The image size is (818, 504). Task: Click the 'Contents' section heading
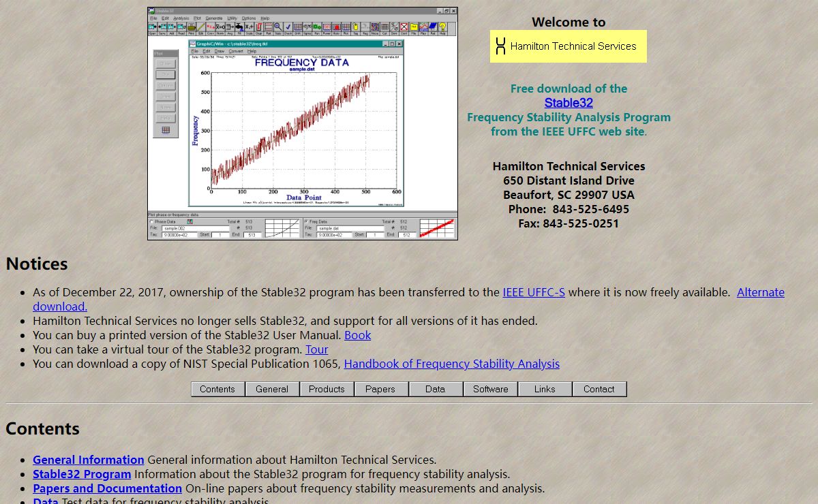pos(42,428)
